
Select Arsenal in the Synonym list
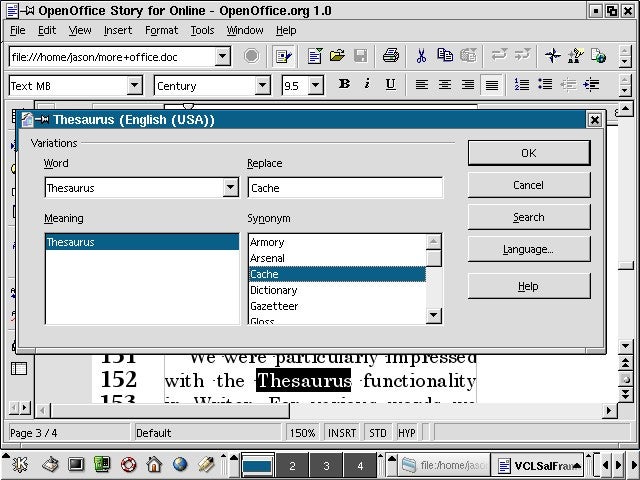pos(337,258)
